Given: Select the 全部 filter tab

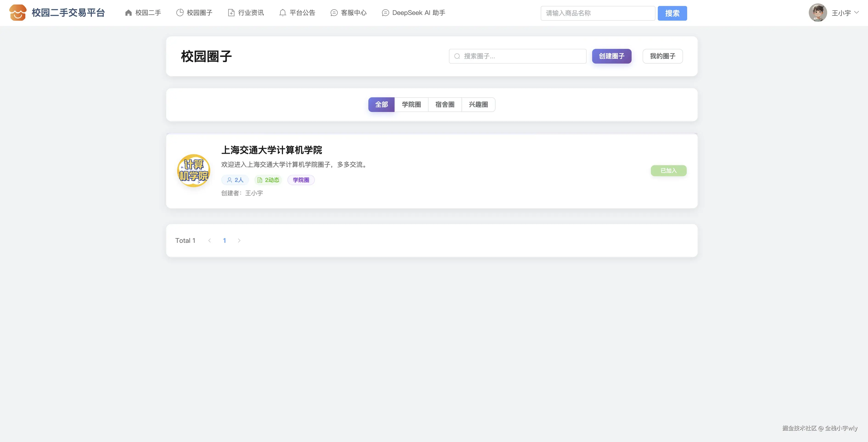Looking at the screenshot, I should pyautogui.click(x=381, y=104).
